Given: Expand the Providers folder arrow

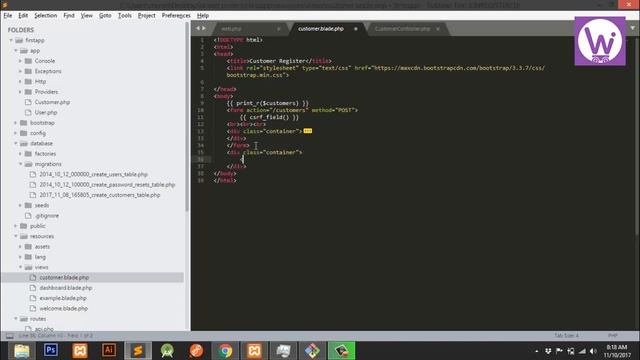Looking at the screenshot, I should pyautogui.click(x=20, y=92).
